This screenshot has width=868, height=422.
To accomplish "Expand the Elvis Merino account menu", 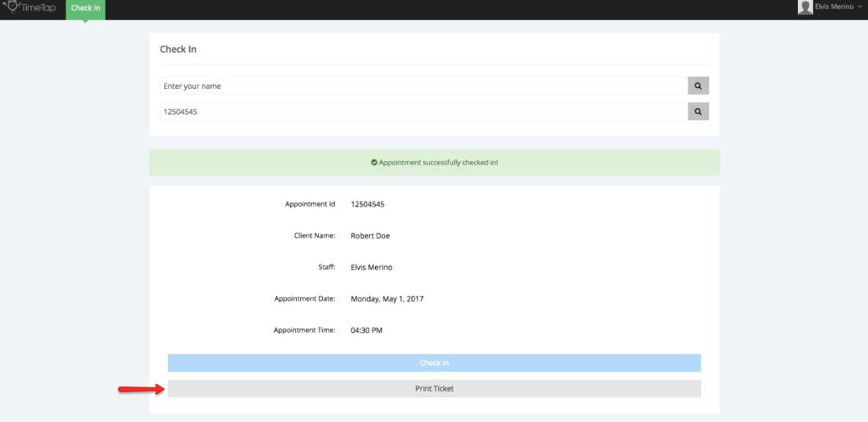I will (x=833, y=7).
